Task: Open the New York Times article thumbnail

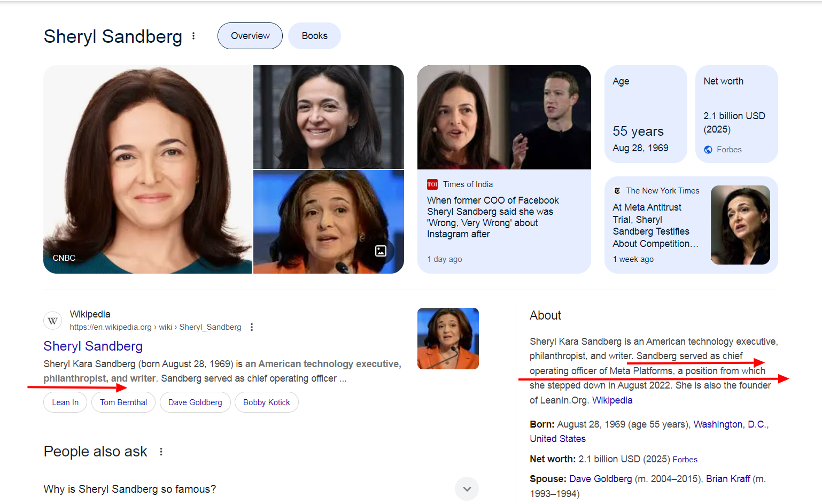Action: click(x=740, y=225)
